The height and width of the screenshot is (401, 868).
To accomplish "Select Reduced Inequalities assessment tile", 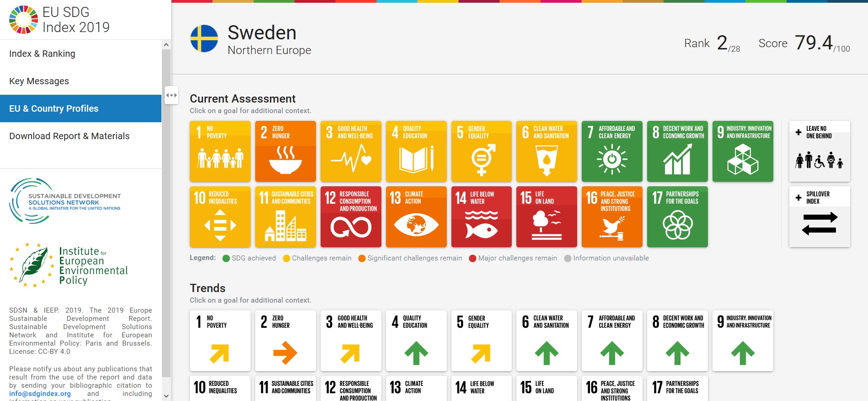I will click(220, 217).
